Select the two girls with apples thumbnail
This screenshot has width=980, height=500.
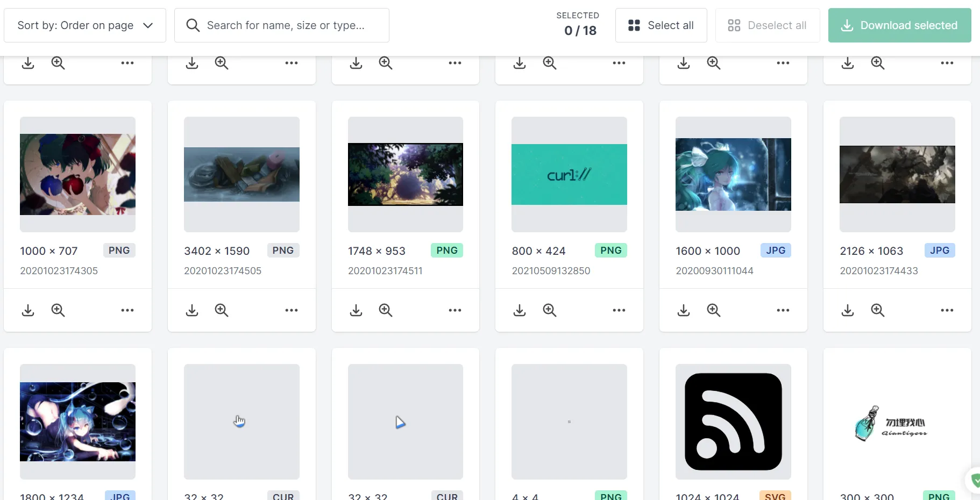77,174
